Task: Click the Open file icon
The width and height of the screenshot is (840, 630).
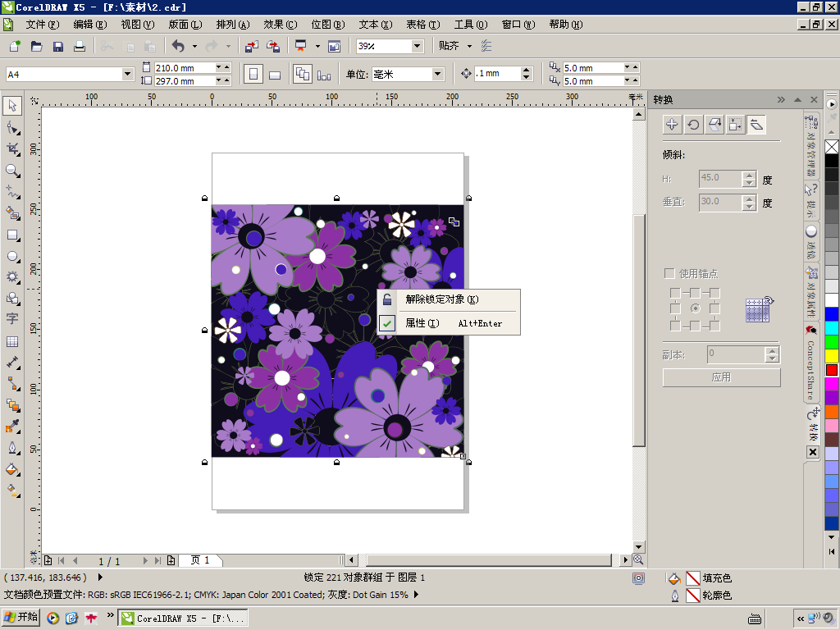Action: pos(36,46)
